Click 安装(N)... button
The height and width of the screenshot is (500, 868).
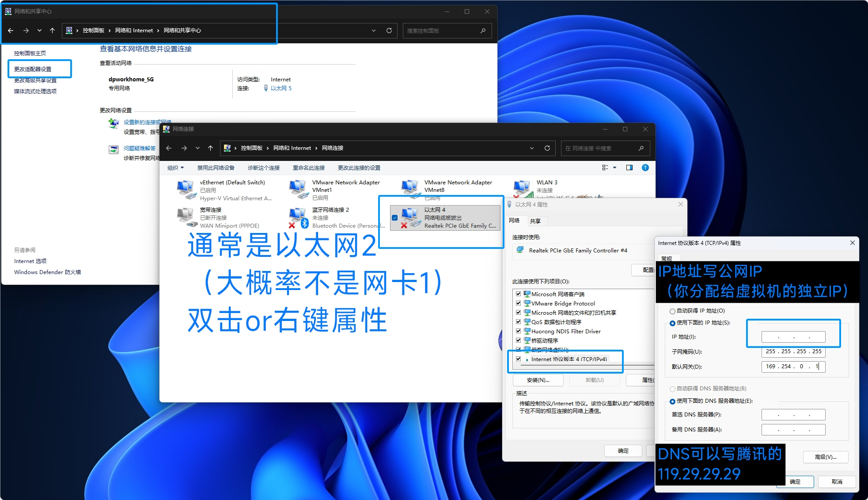(x=538, y=380)
